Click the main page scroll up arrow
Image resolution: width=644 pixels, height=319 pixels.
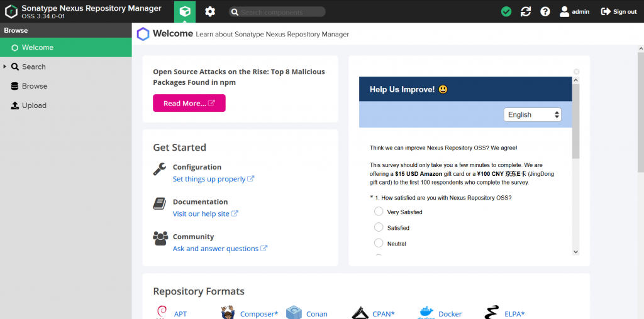pyautogui.click(x=641, y=48)
